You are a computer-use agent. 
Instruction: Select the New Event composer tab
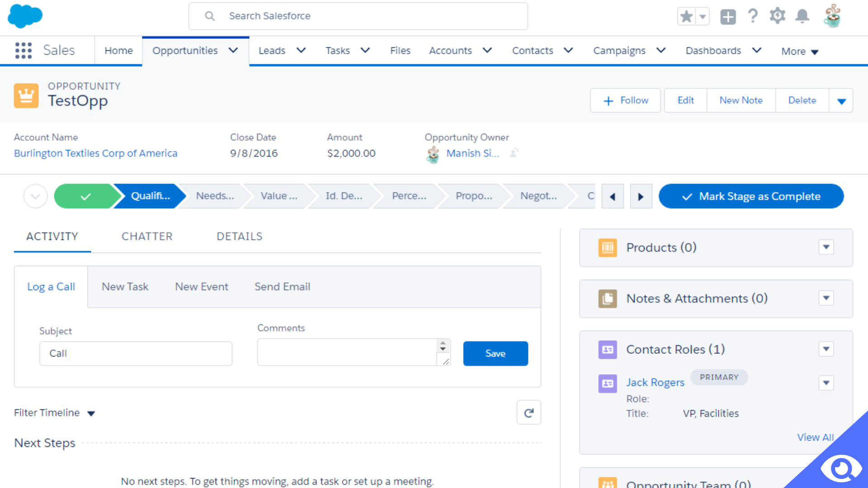pyautogui.click(x=202, y=287)
